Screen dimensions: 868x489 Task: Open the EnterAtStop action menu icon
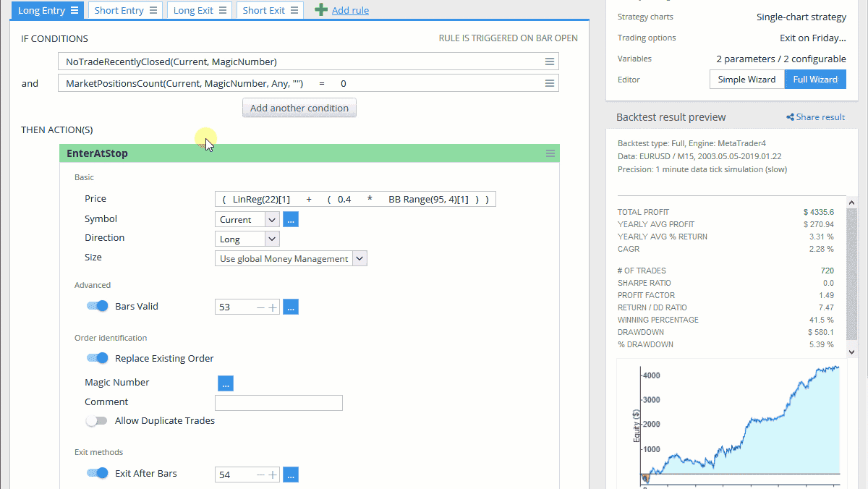coord(550,153)
